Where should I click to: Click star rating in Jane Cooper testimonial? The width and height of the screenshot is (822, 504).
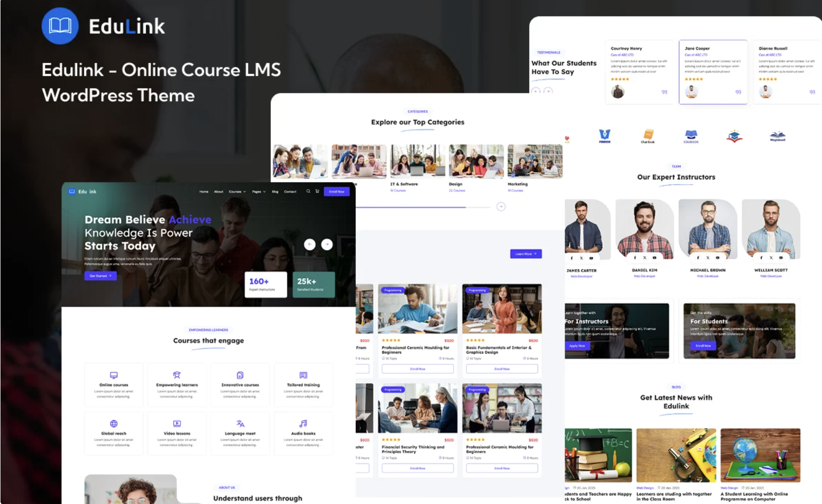pyautogui.click(x=694, y=79)
